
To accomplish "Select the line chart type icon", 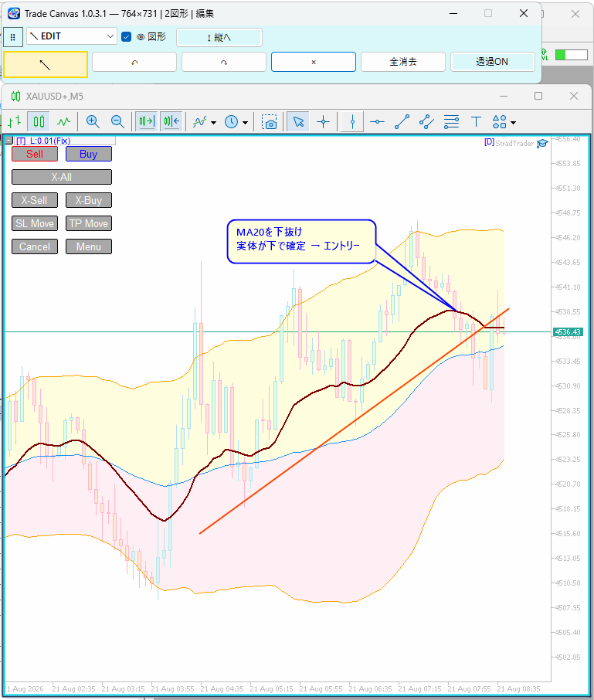I will [x=64, y=121].
